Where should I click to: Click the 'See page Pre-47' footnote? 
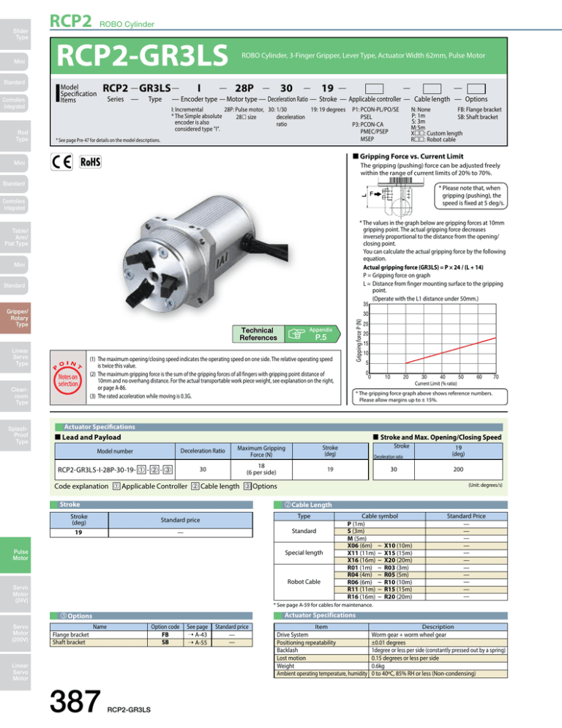pyautogui.click(x=108, y=140)
